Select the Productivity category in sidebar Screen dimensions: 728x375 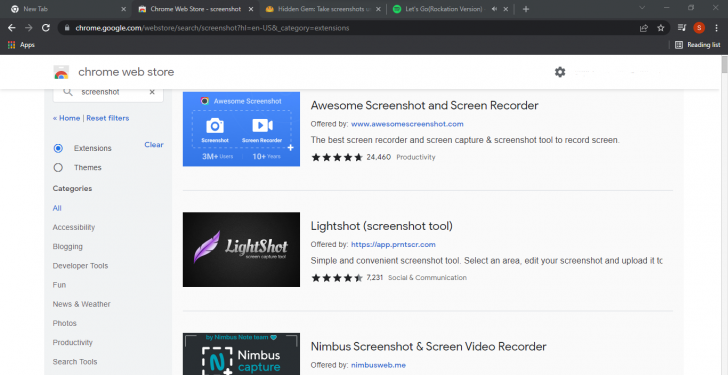tap(72, 343)
